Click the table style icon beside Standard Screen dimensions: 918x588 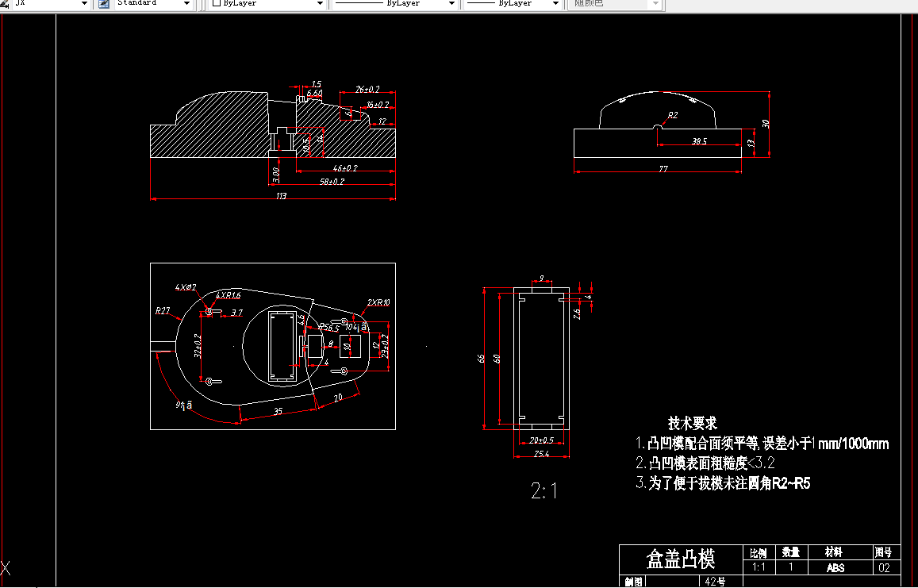[104, 3]
